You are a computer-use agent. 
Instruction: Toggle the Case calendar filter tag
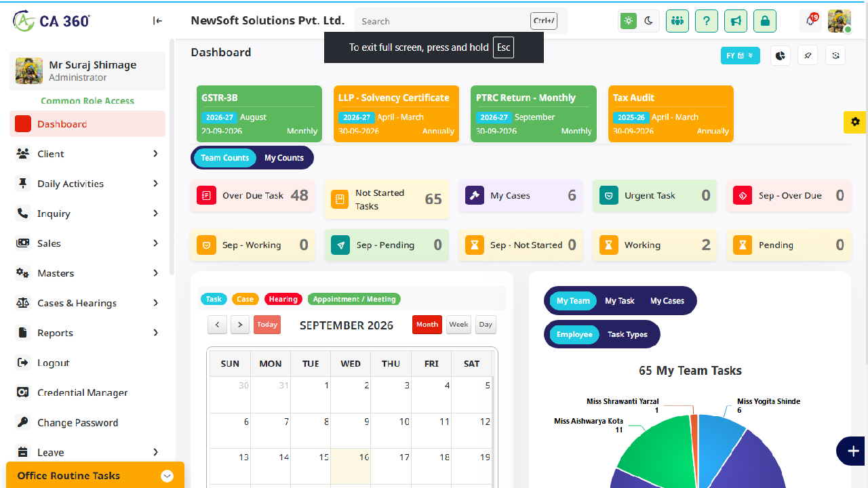[x=245, y=299]
